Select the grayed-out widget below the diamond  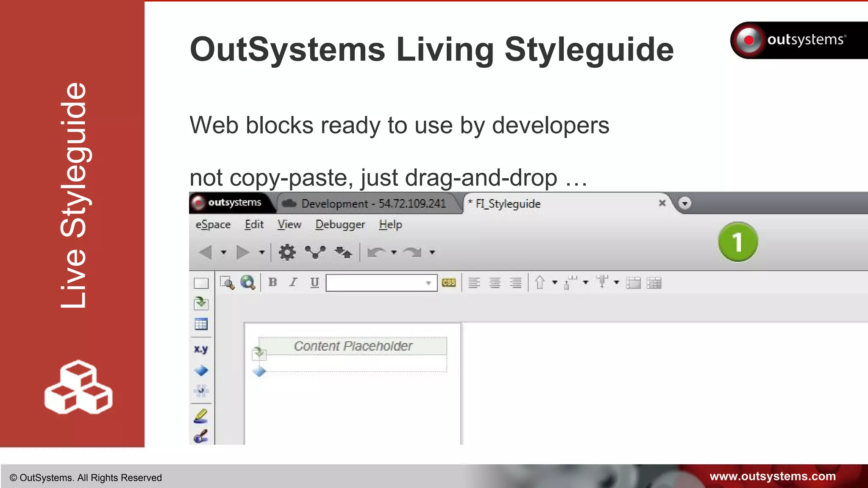(x=201, y=391)
